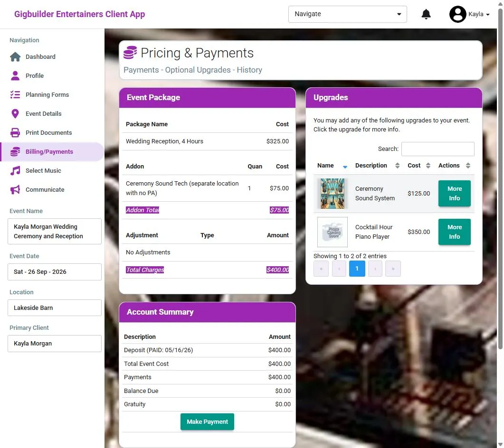
Task: Click 'Deposit (PAID: 05/16/26)' row
Action: 207,350
